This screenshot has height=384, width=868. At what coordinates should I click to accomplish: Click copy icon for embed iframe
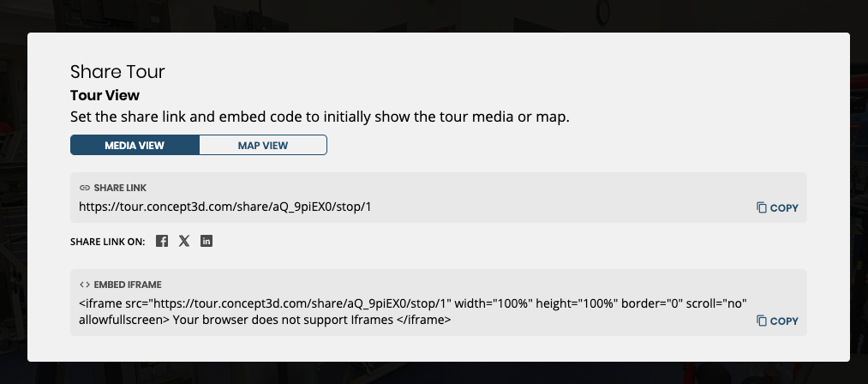pyautogui.click(x=762, y=321)
